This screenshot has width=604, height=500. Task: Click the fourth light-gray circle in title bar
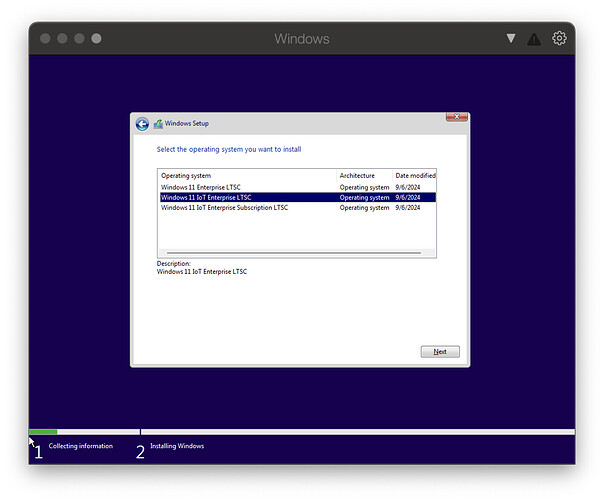pos(96,39)
